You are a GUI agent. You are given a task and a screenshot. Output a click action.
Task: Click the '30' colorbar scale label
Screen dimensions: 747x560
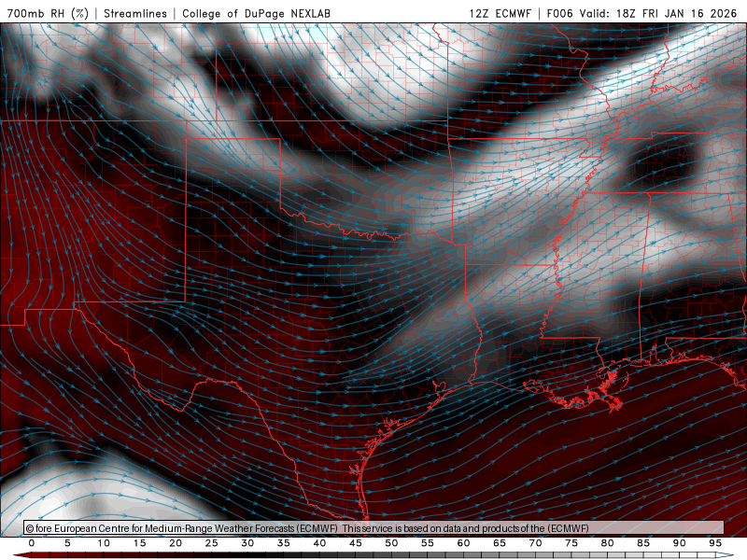click(x=247, y=543)
